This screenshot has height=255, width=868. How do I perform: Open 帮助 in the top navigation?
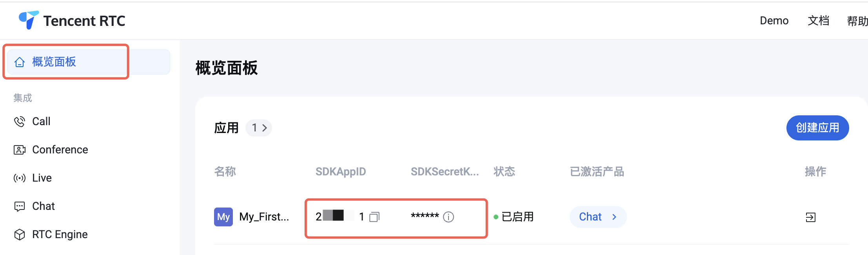click(x=857, y=21)
